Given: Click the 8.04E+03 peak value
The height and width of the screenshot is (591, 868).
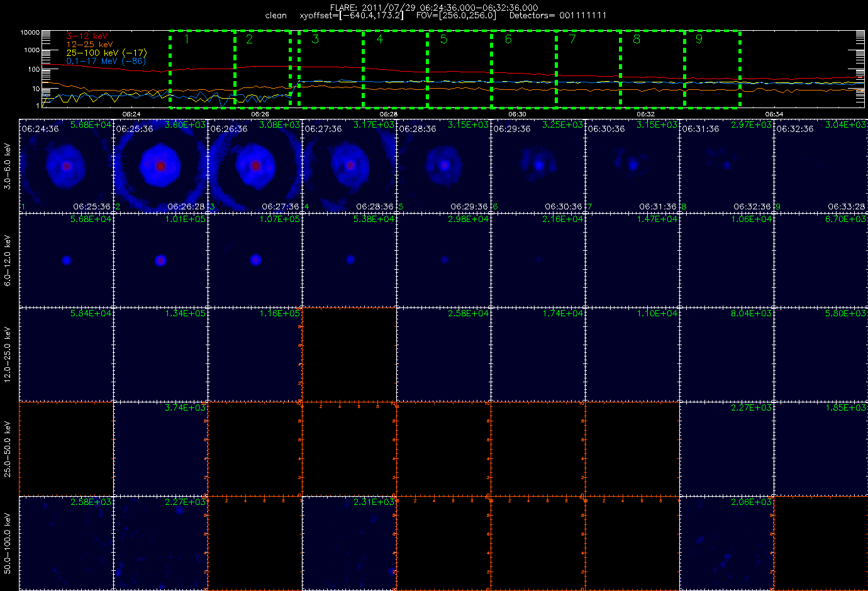Looking at the screenshot, I should pyautogui.click(x=751, y=314).
